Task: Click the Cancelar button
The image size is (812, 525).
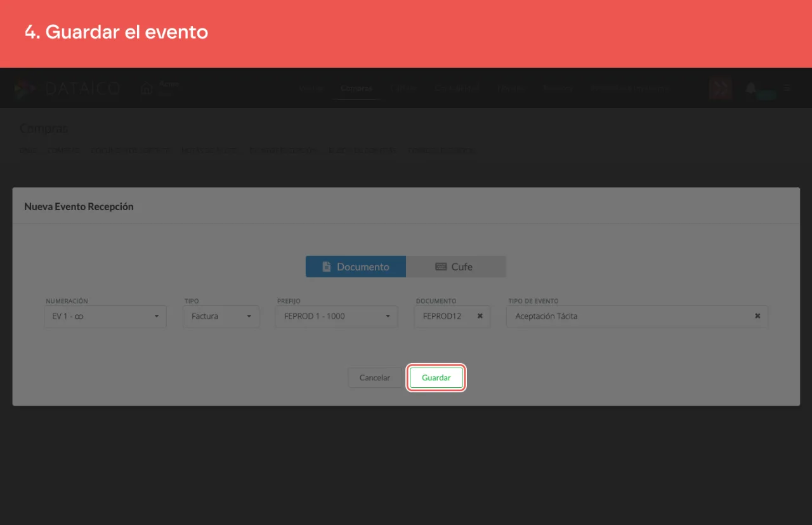Action: pyautogui.click(x=375, y=378)
